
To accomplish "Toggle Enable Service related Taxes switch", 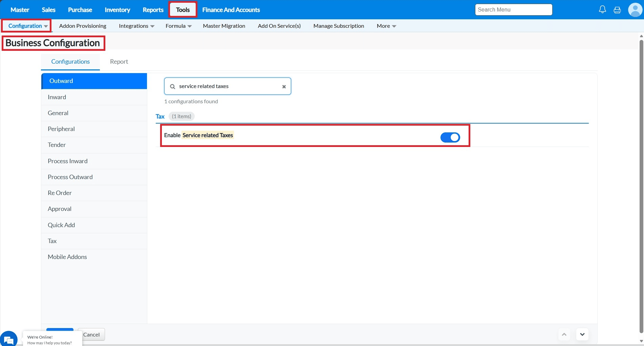I will [450, 137].
